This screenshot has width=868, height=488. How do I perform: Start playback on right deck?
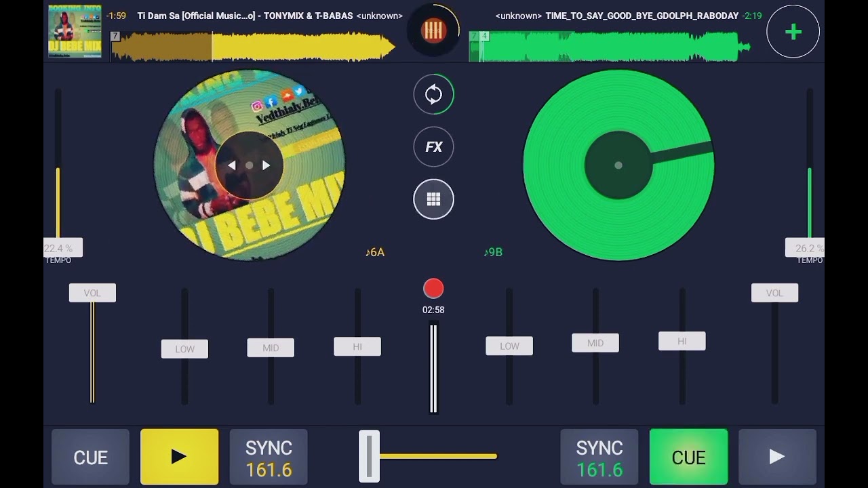(777, 457)
